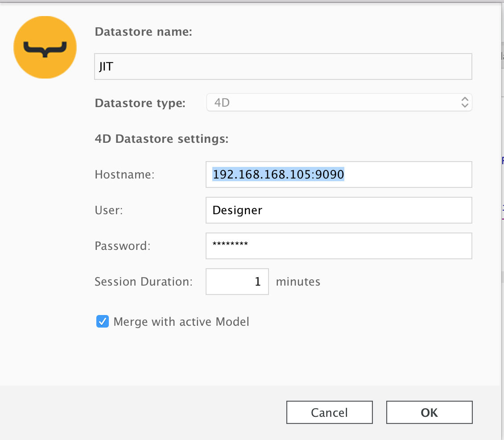Viewport: 504px width, 440px height.
Task: Click the User field containing Designer
Action: click(339, 210)
